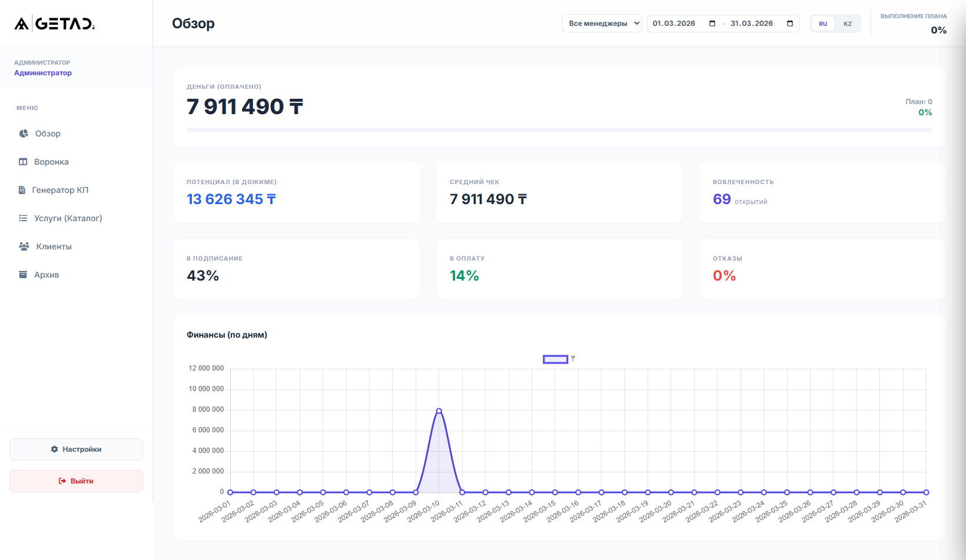966x560 pixels.
Task: Open the Клиенты menu entry
Action: 55,246
